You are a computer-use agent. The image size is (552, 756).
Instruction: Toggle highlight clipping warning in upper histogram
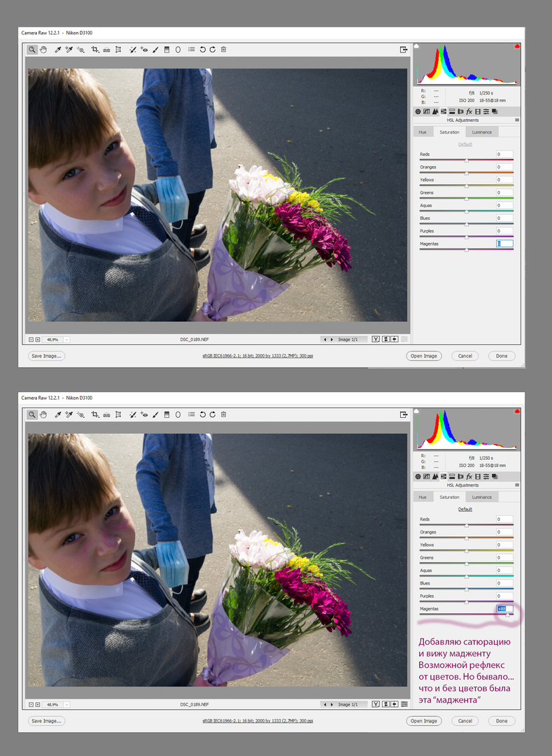[x=516, y=46]
